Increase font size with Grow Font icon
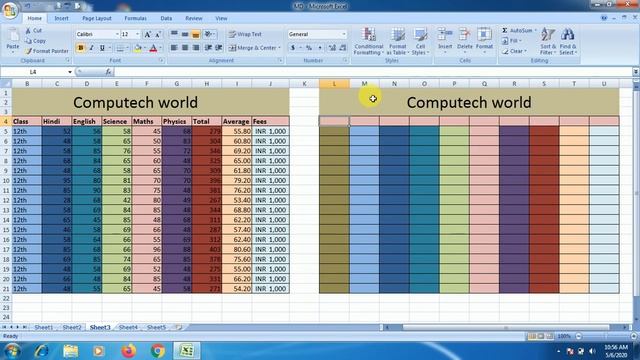Image resolution: width=640 pixels, height=360 pixels. tap(147, 34)
